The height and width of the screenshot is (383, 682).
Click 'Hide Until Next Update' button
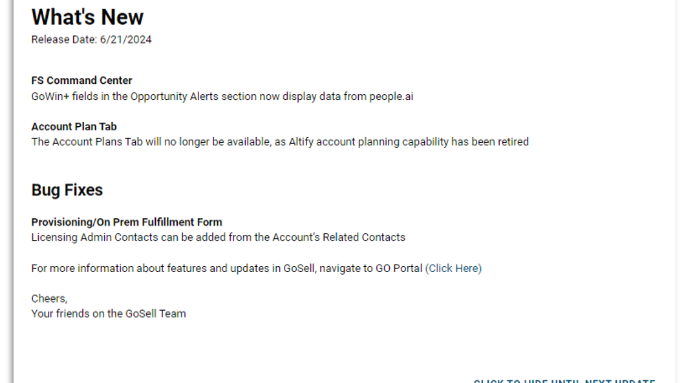(x=564, y=381)
